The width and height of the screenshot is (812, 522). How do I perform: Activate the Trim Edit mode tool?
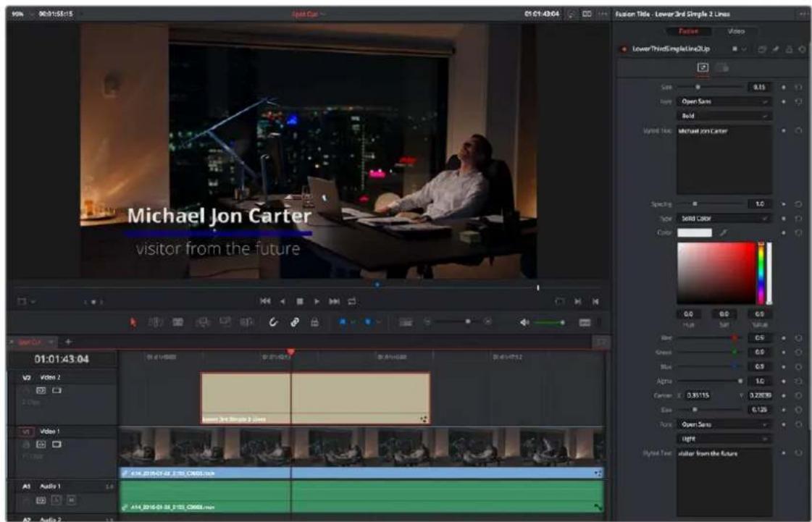coord(155,322)
